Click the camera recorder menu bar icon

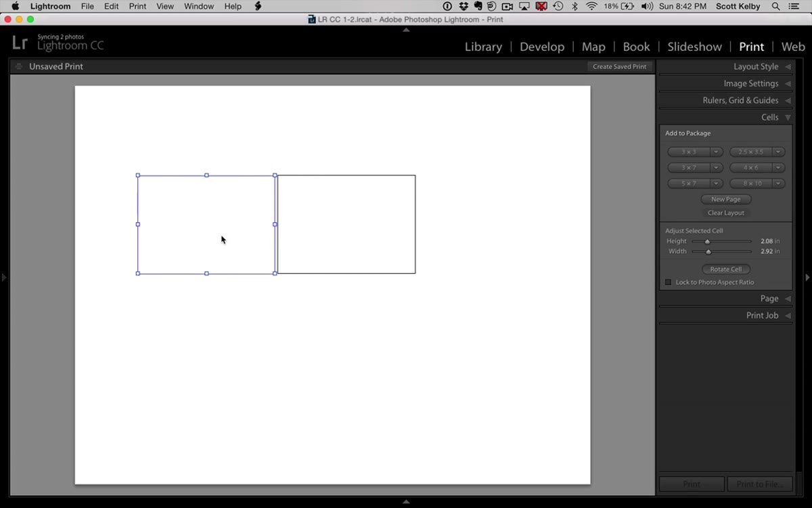tap(507, 6)
